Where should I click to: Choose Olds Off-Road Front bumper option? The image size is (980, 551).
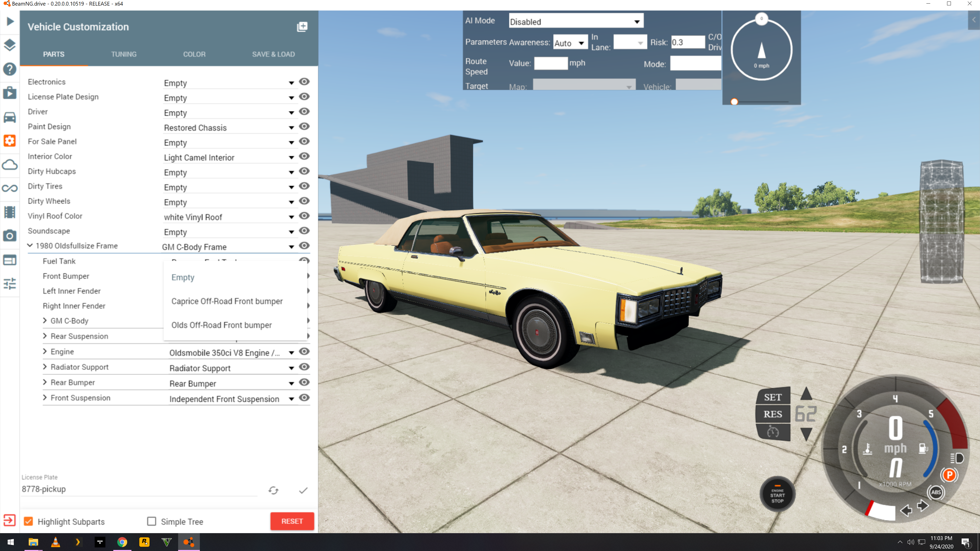[235, 325]
